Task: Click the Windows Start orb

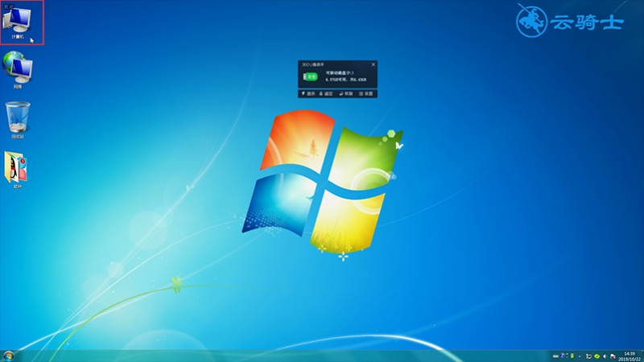Action: pyautogui.click(x=8, y=356)
